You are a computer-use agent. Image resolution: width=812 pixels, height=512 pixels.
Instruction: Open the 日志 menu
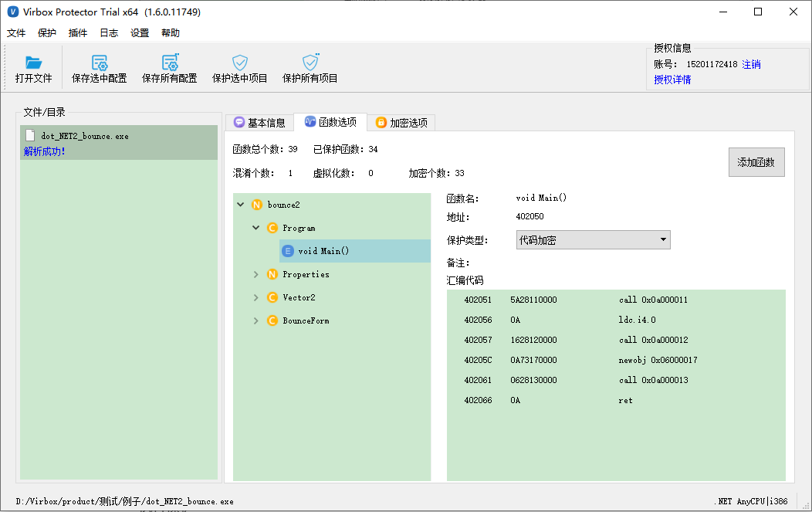click(x=109, y=33)
